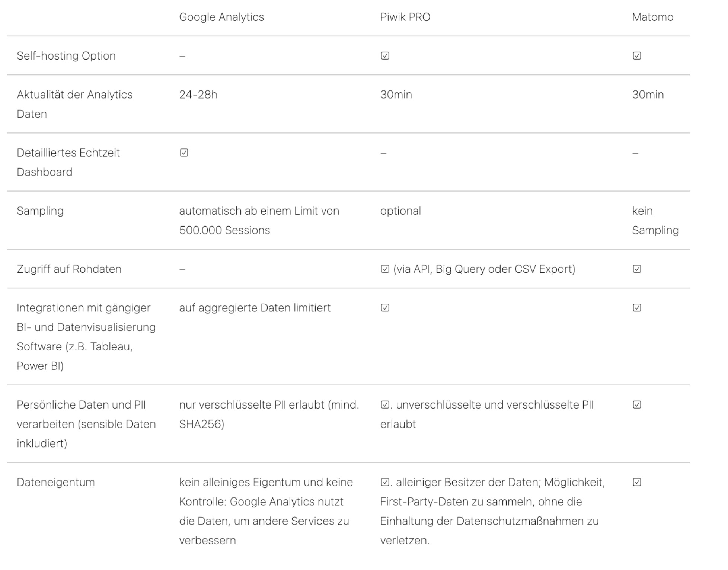Click the Sampling row label
Image resolution: width=728 pixels, height=570 pixels.
click(x=40, y=211)
